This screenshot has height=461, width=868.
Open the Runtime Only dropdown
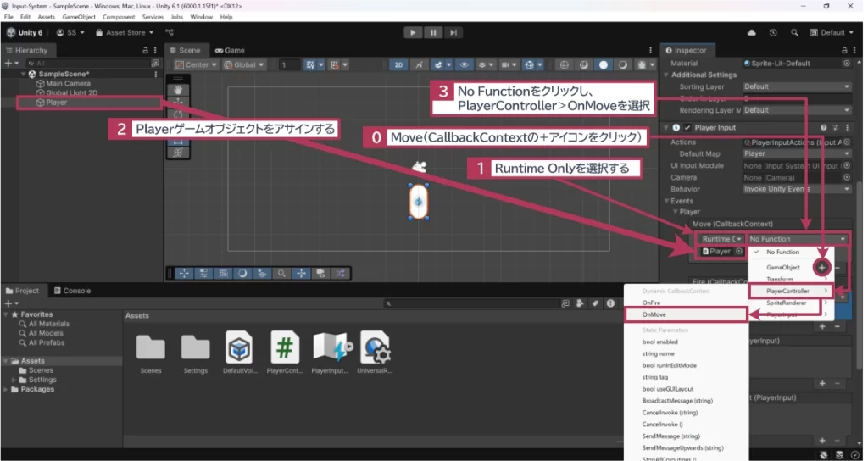coord(720,239)
